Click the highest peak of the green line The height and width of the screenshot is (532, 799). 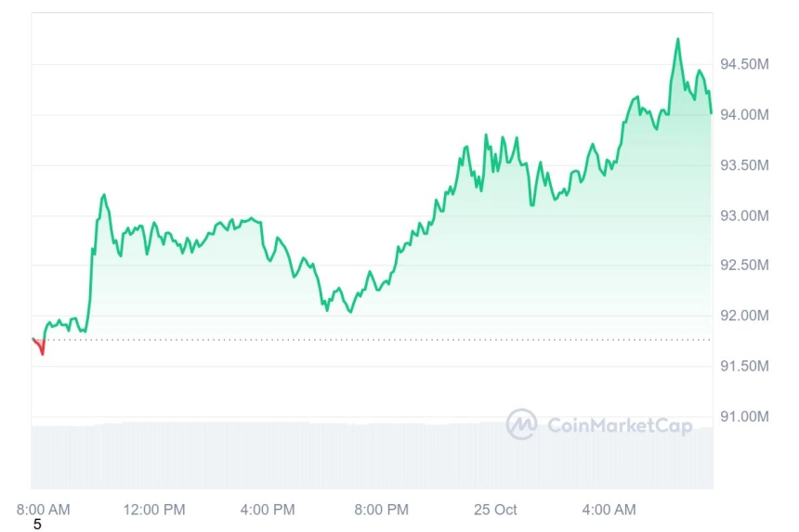(x=677, y=40)
